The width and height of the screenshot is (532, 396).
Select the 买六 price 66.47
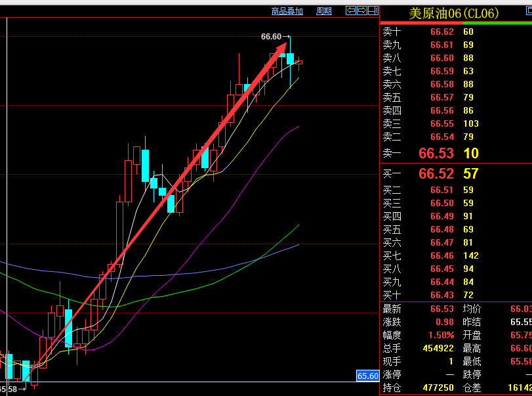(441, 242)
